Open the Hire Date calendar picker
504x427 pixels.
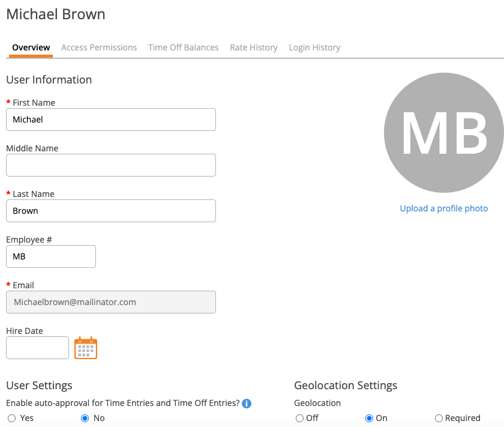pos(85,348)
